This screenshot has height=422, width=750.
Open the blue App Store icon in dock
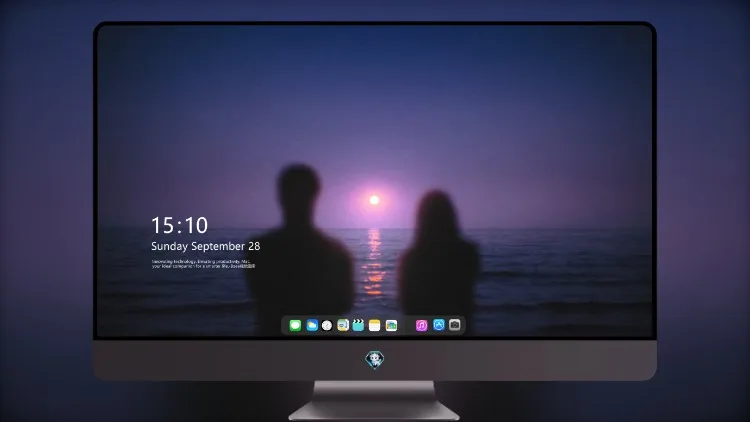[439, 325]
